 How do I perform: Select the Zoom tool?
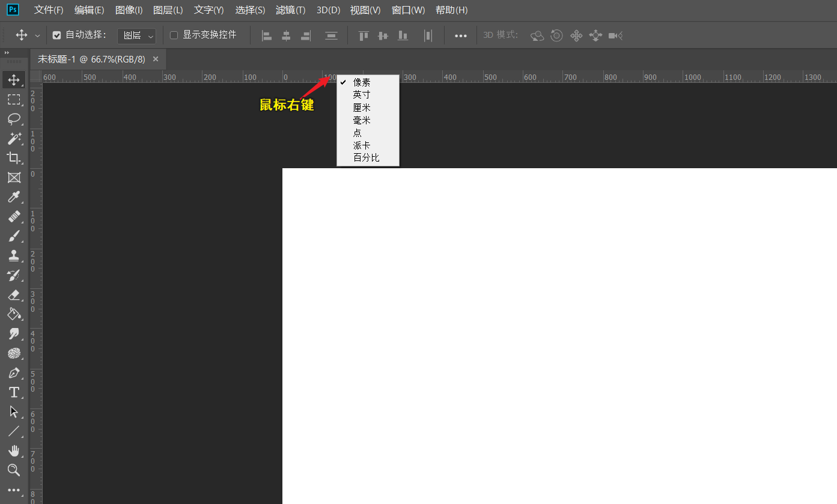14,470
